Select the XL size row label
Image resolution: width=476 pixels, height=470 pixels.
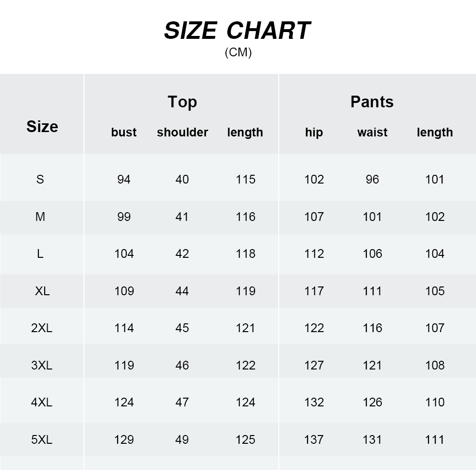click(42, 291)
